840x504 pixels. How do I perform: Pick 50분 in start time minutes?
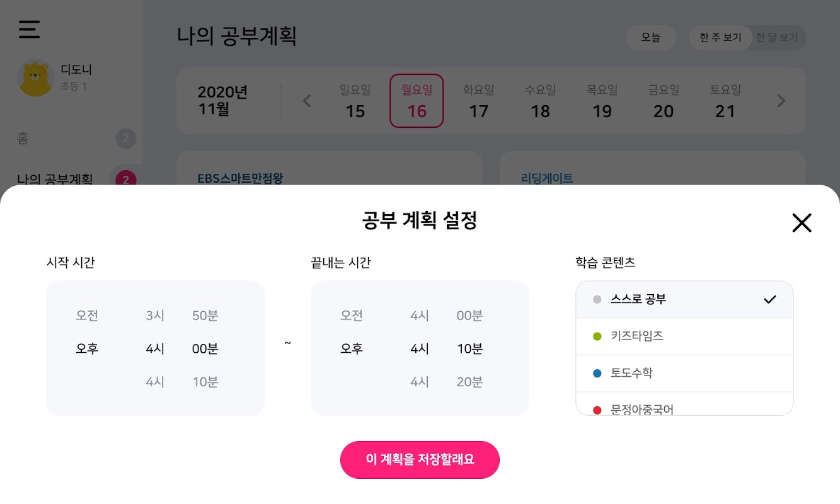click(x=205, y=316)
